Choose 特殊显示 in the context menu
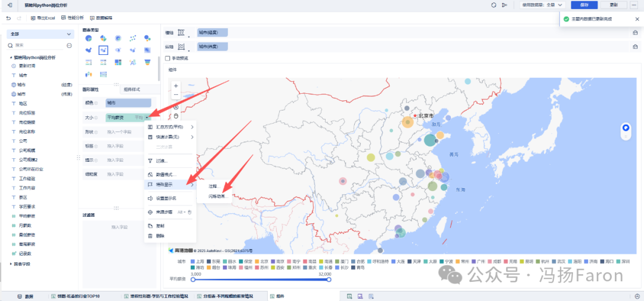This screenshot has width=644, height=301. tap(170, 185)
